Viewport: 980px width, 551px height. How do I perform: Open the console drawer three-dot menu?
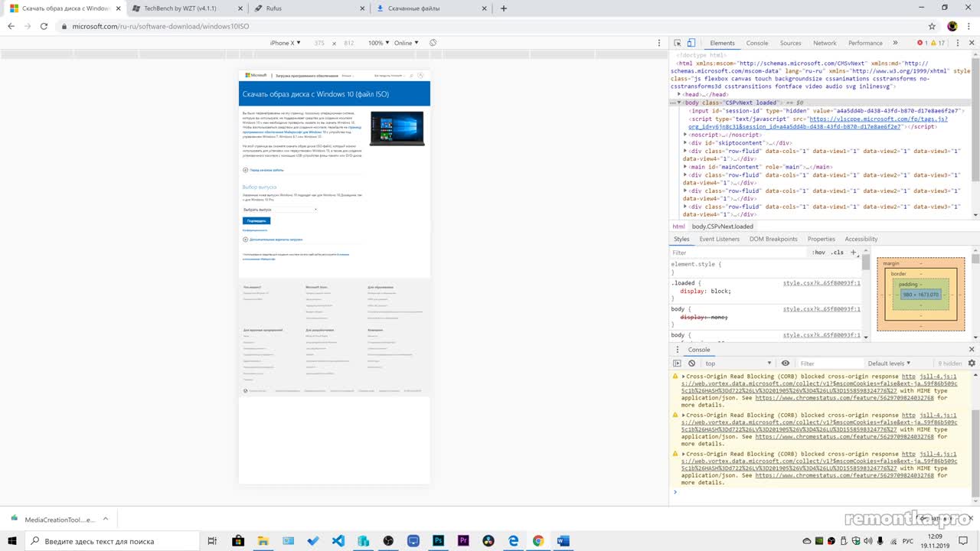point(678,350)
